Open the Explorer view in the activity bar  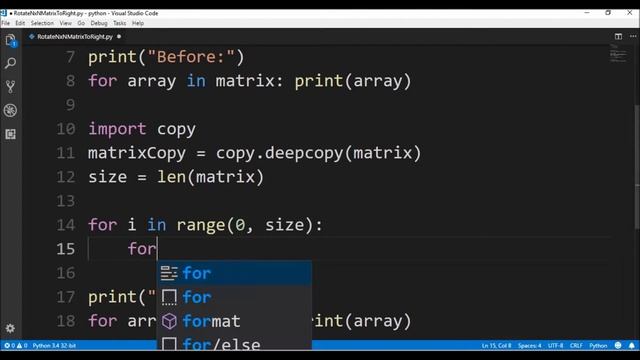[11, 40]
